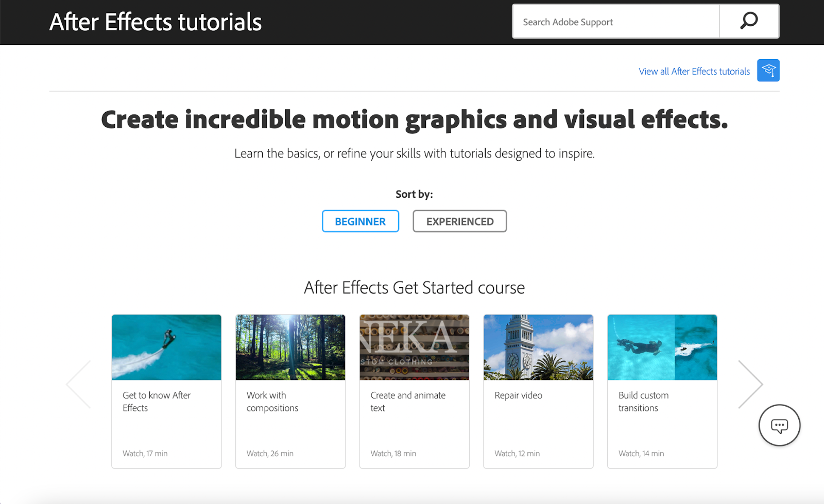Open the Build custom transitions tutorial
Viewport: 824px width, 504px height.
(644, 402)
